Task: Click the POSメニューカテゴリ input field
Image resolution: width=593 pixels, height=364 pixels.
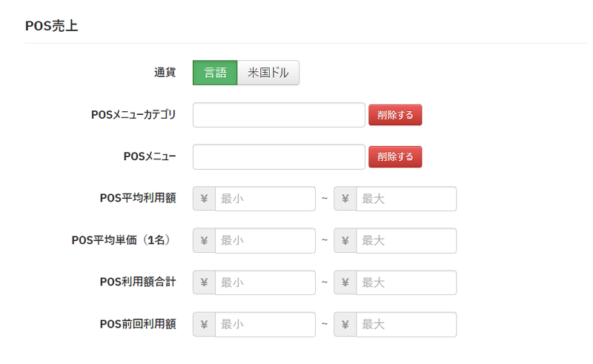Action: pos(279,115)
